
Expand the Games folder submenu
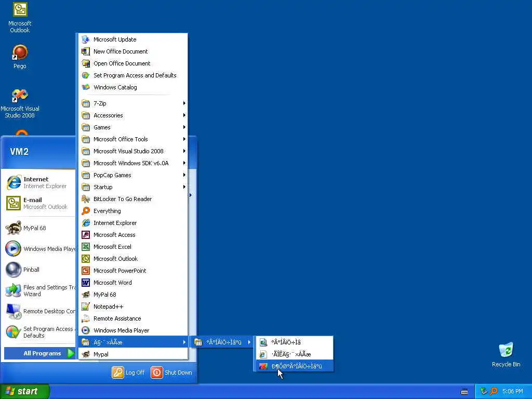coord(133,127)
